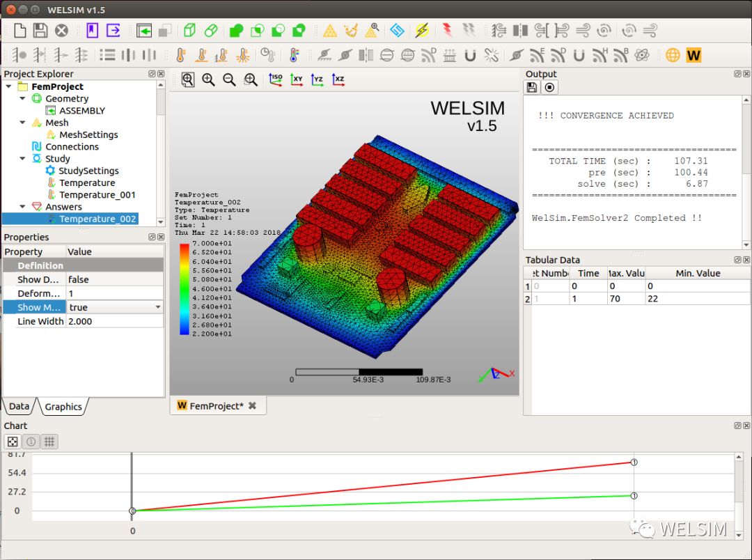Screen dimensions: 752x560
Task: Switch to the Data tab
Action: click(19, 406)
